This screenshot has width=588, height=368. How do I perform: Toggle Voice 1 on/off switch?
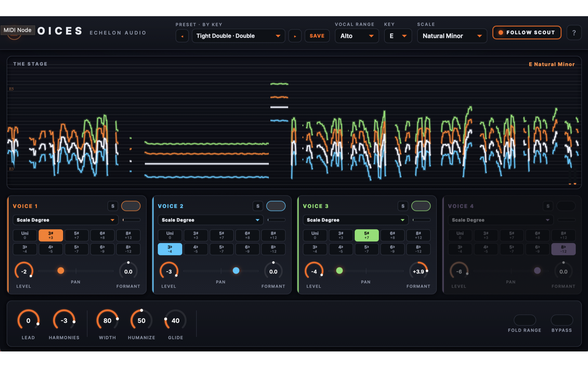click(131, 206)
